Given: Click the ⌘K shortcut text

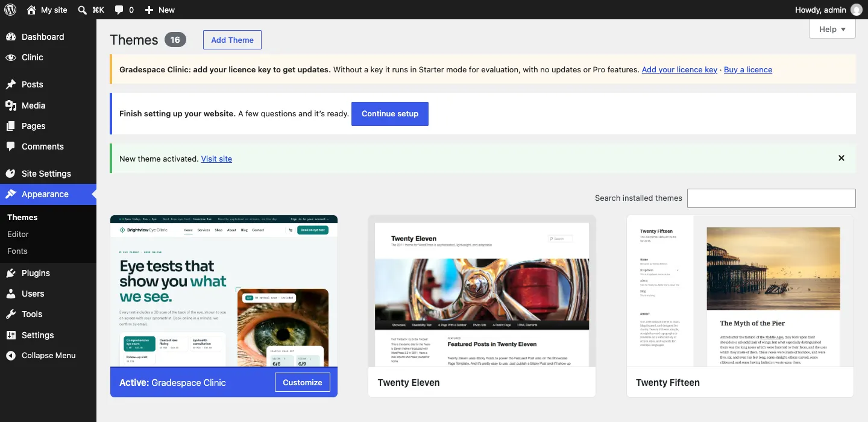Looking at the screenshot, I should [x=98, y=10].
